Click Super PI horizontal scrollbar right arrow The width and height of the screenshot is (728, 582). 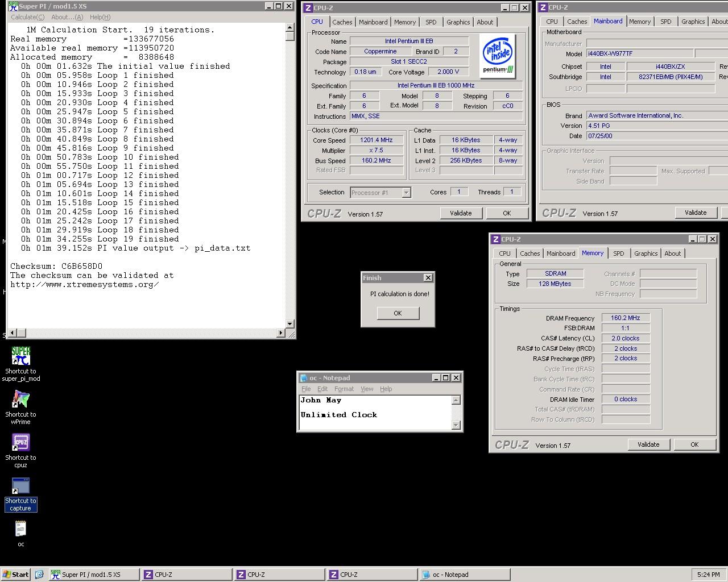coord(280,332)
